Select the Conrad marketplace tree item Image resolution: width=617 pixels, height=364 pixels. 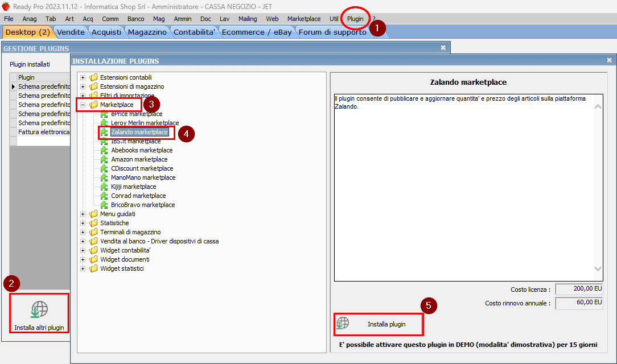[x=138, y=196]
